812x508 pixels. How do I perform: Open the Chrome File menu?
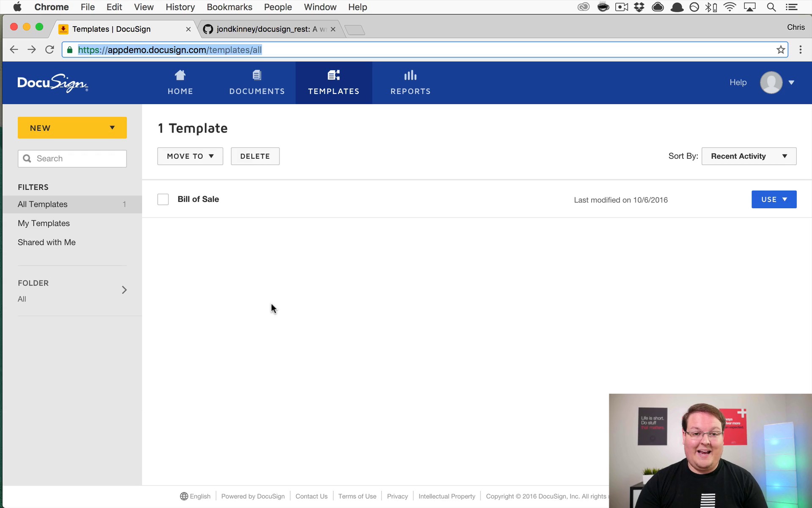88,7
